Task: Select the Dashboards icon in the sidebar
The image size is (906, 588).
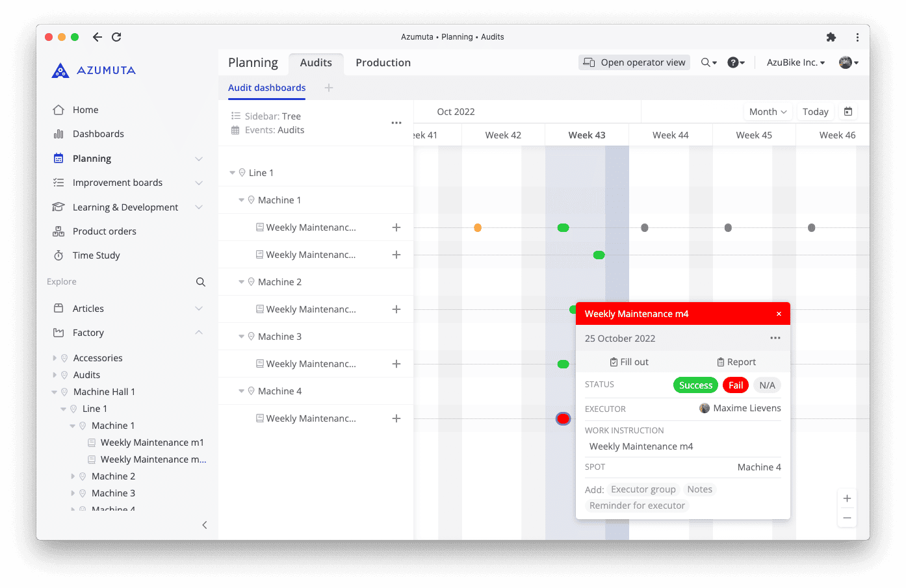Action: click(59, 134)
